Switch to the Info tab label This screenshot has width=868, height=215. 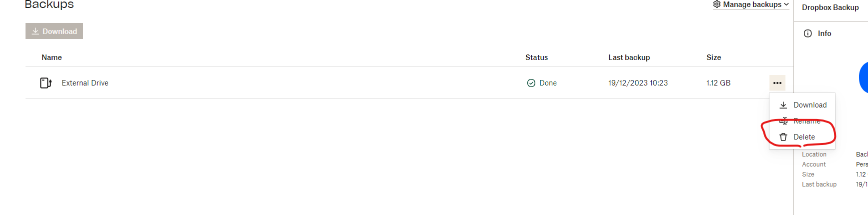[x=824, y=33]
